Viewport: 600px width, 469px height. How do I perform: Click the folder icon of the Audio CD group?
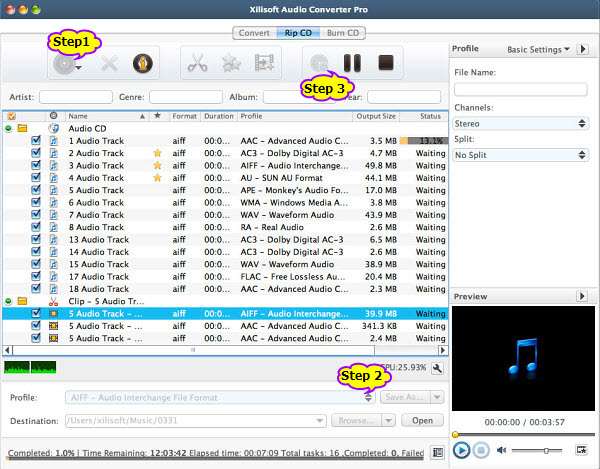pyautogui.click(x=23, y=129)
